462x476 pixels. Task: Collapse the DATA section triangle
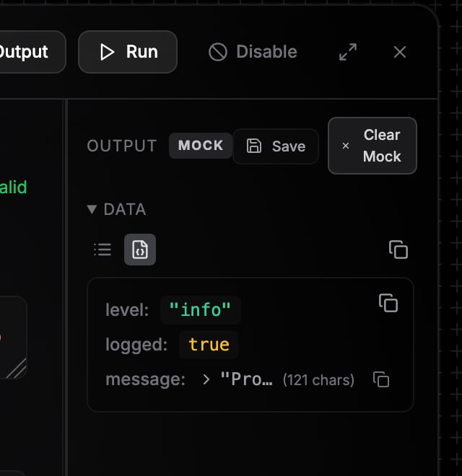(92, 209)
